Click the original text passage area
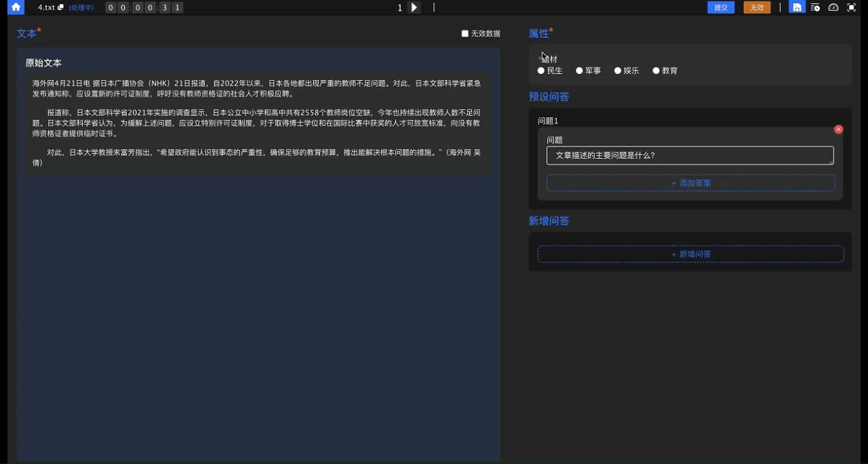 click(x=258, y=122)
